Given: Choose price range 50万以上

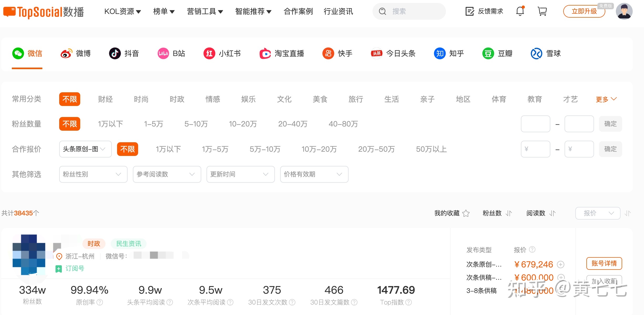Looking at the screenshot, I should [431, 149].
